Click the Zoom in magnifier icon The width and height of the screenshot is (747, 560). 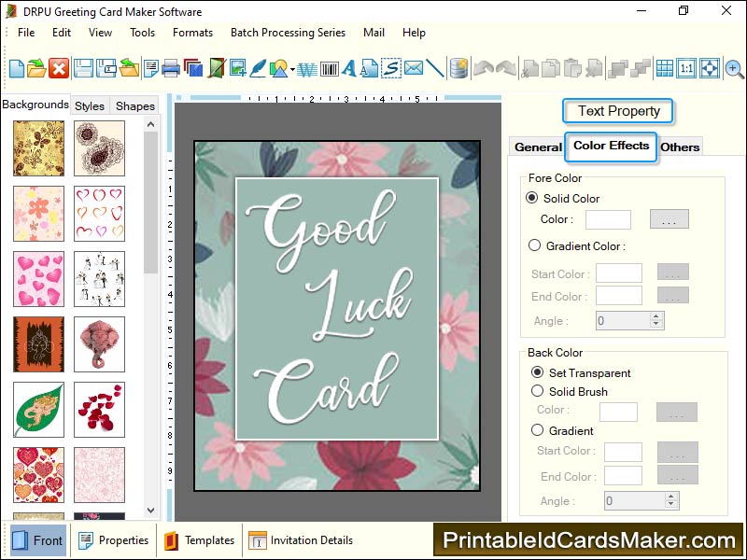pyautogui.click(x=734, y=68)
